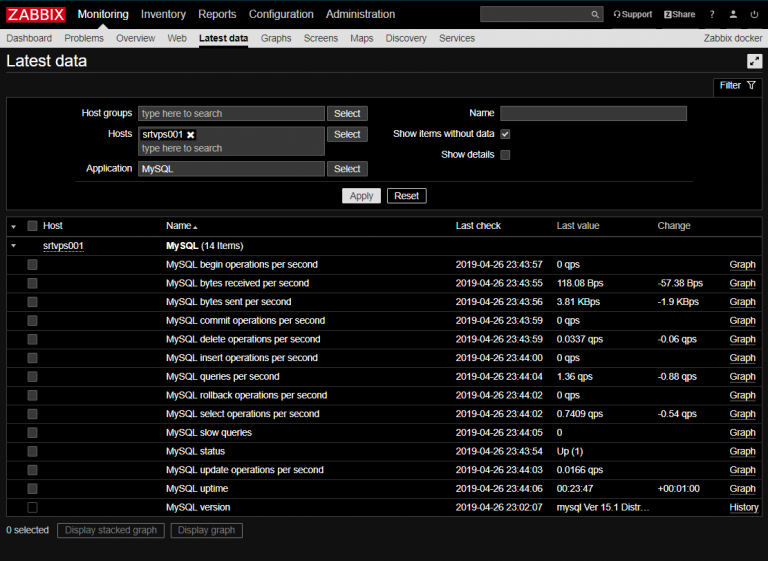
Task: Toggle fullscreen mode icon
Action: click(x=754, y=61)
